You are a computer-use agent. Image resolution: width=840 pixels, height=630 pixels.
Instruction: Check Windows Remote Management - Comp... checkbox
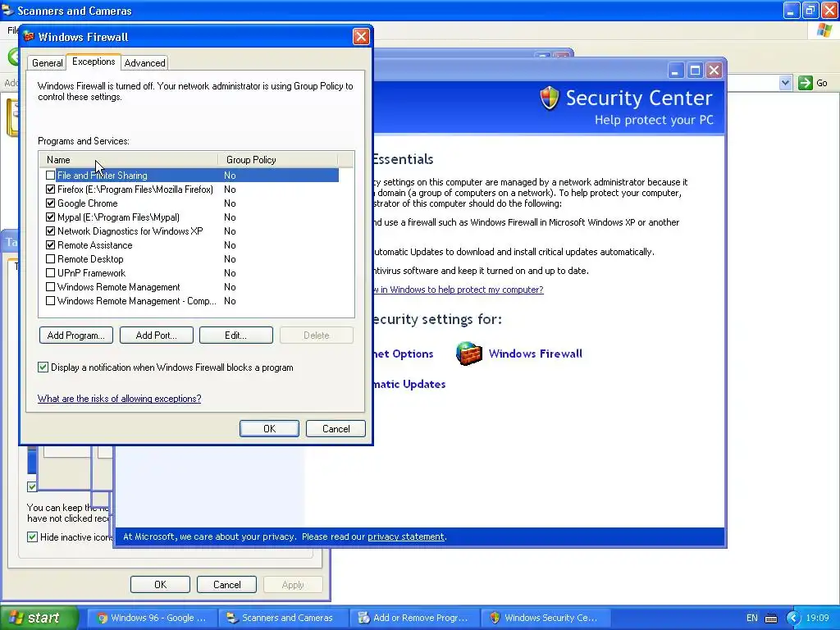coord(50,300)
